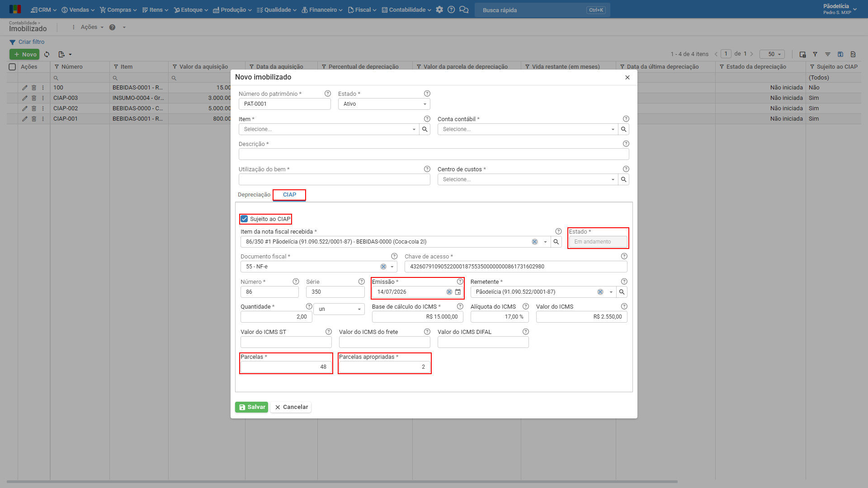Screen dimensions: 868x488
Task: Click the Parcelas field with 48
Action: 286,367
